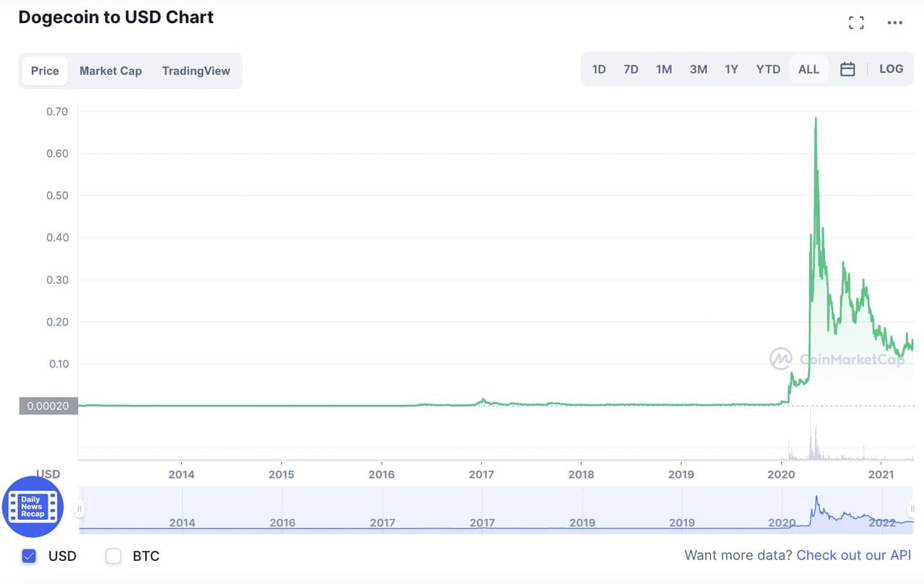Toggle LOG scale on chart
Viewport: 924px width, 584px height.
click(891, 69)
